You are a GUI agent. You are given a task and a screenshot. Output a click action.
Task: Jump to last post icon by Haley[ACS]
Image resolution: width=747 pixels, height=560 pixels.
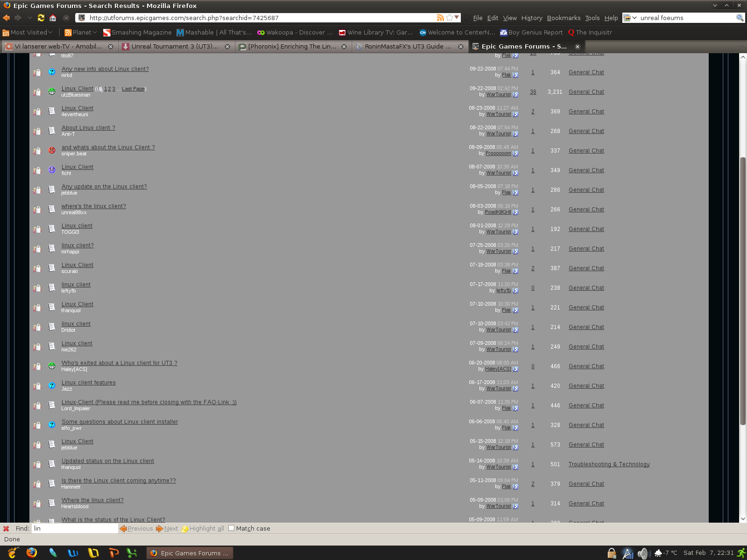pyautogui.click(x=515, y=369)
